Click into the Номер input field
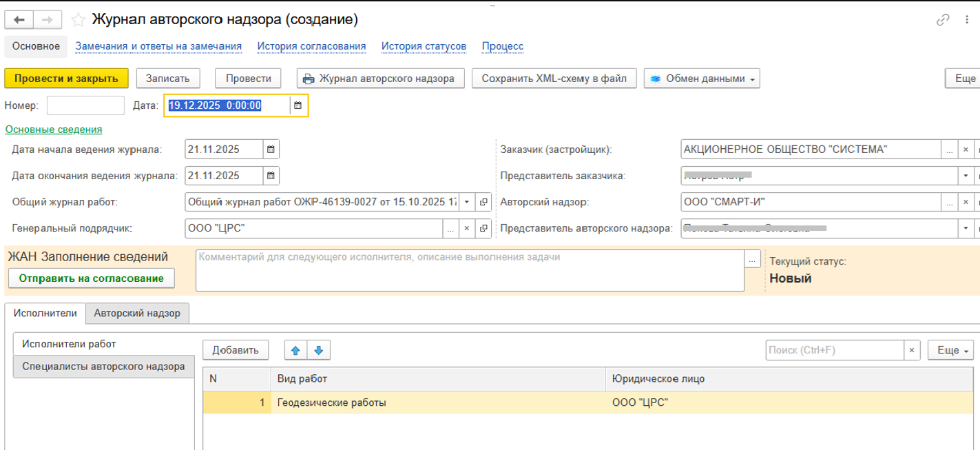 click(85, 105)
